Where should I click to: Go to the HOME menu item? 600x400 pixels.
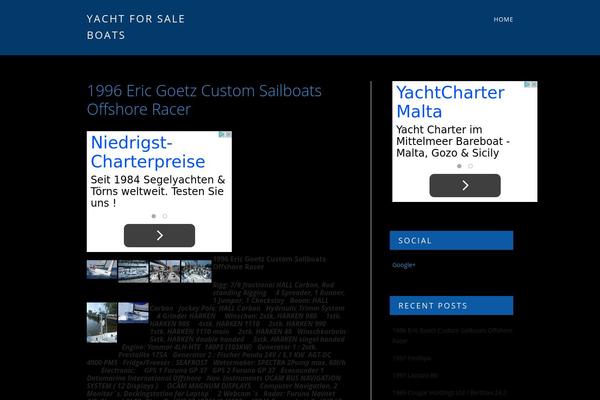[503, 20]
